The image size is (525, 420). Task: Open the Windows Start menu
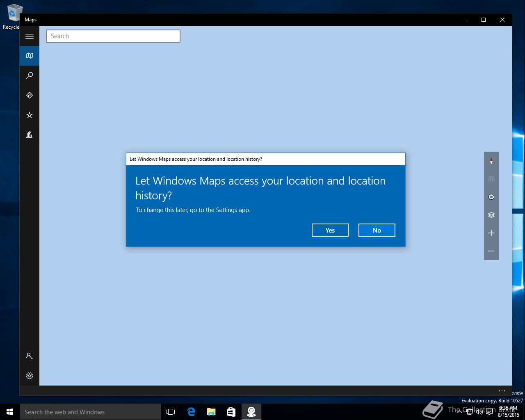click(10, 412)
